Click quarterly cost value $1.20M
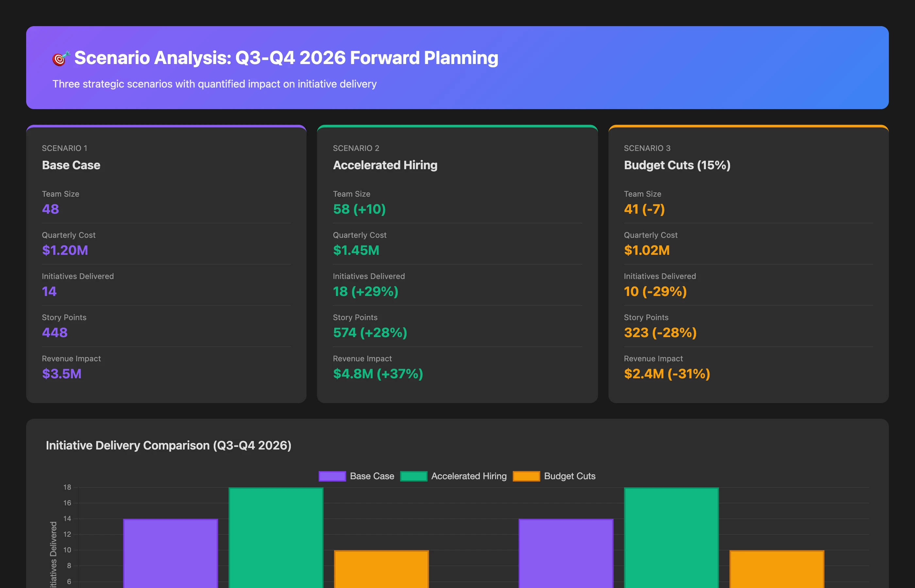The image size is (915, 588). click(x=65, y=250)
